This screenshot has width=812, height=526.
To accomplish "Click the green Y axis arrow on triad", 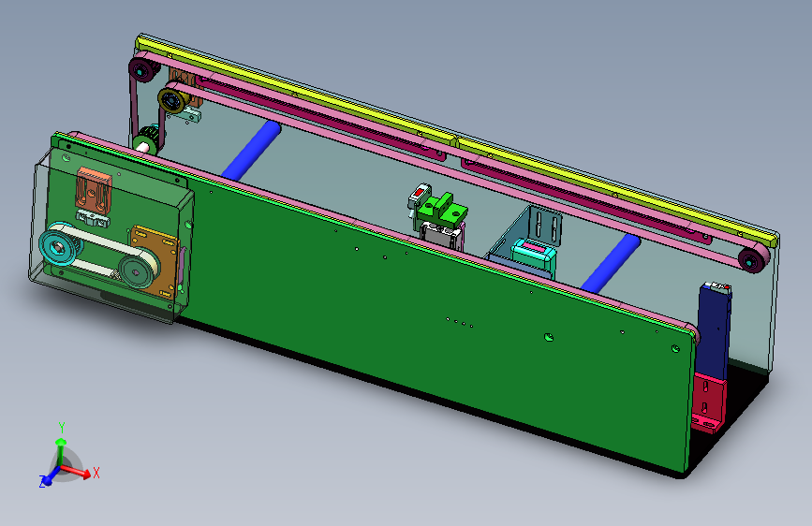I will (61, 450).
